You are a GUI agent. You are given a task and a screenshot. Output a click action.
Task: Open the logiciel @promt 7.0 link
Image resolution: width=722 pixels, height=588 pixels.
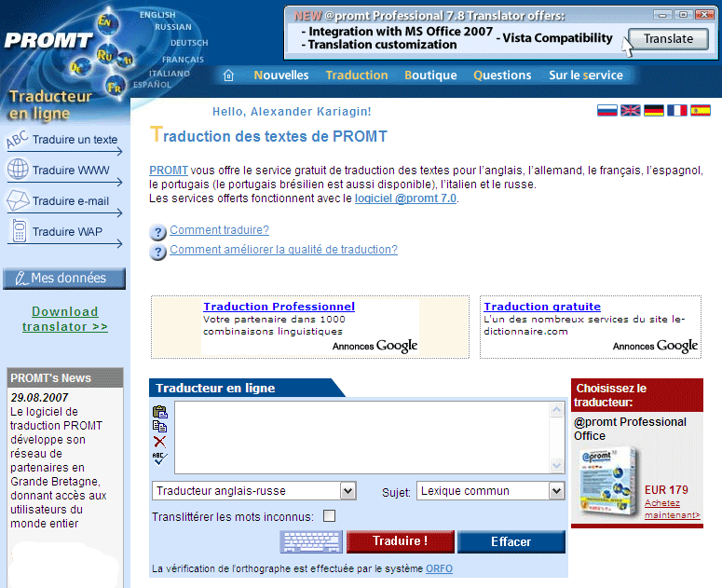(405, 198)
